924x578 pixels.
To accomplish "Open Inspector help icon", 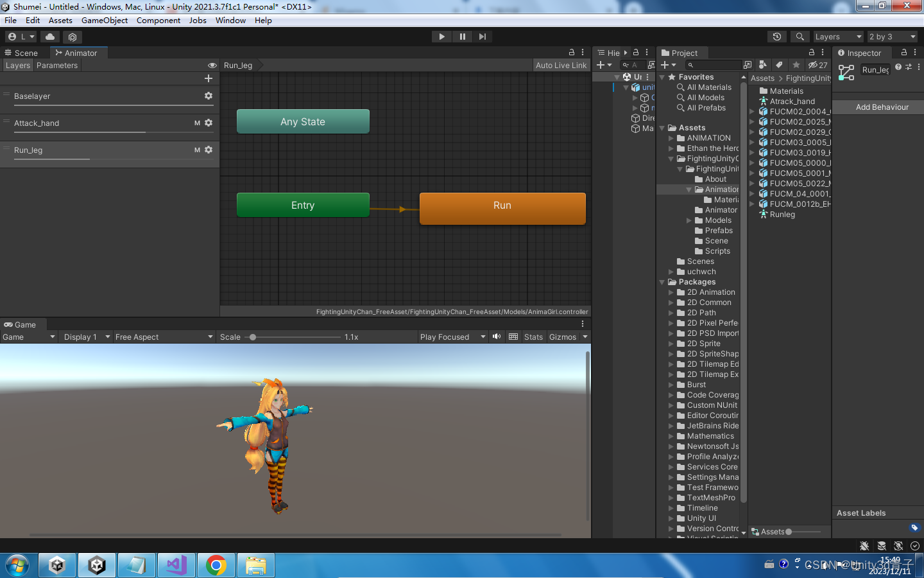I will [x=898, y=67].
